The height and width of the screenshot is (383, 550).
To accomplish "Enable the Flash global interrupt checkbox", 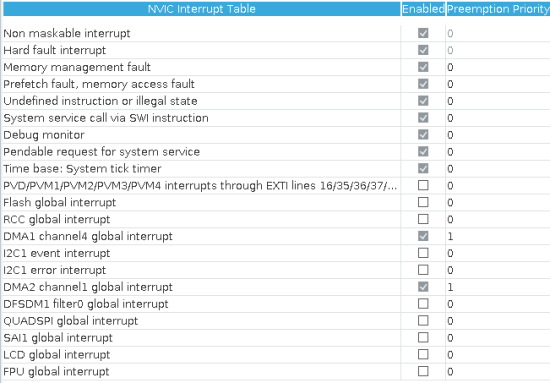I will (423, 202).
